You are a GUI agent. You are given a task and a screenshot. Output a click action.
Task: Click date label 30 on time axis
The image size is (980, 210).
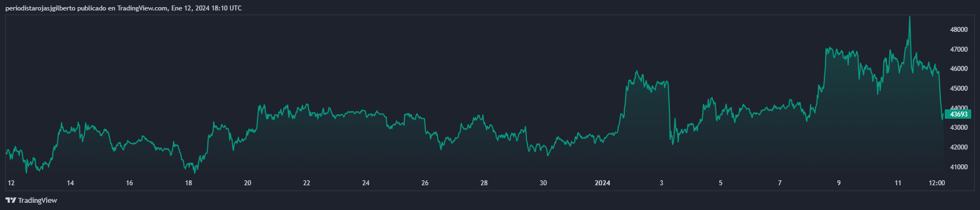tap(543, 183)
